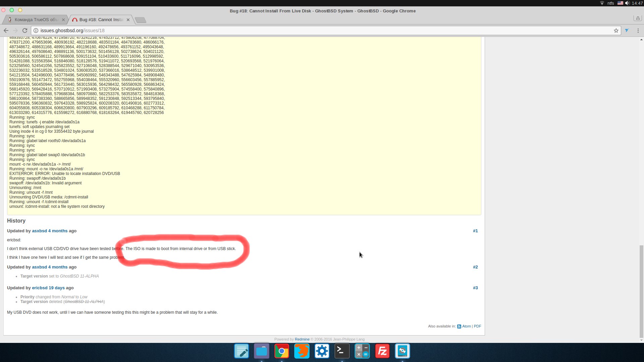This screenshot has width=644, height=362.
Task: Open the #3 history permalink
Action: point(475,288)
